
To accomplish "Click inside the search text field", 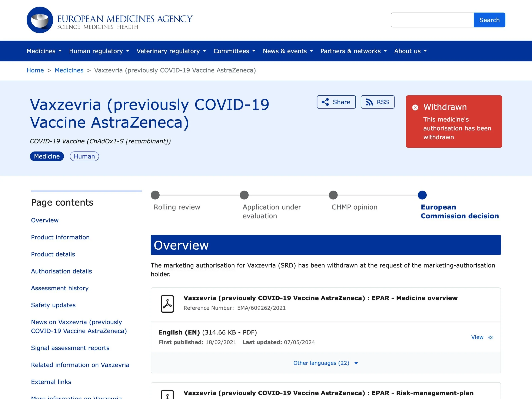I will tap(432, 20).
